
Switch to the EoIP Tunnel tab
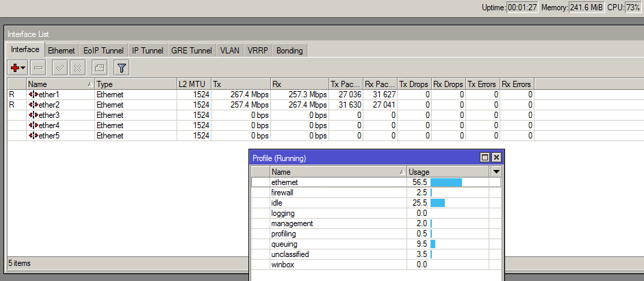tap(103, 51)
